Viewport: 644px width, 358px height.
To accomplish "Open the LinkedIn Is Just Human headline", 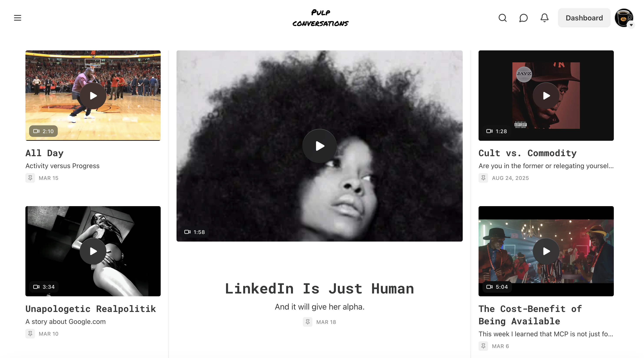I will 319,288.
